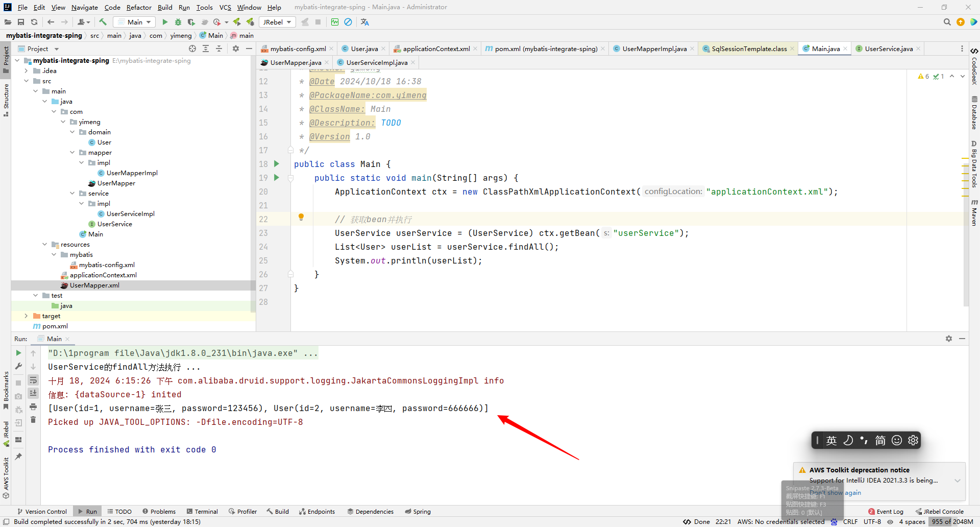980x527 pixels.
Task: Collapse the resources folder node
Action: pos(44,244)
